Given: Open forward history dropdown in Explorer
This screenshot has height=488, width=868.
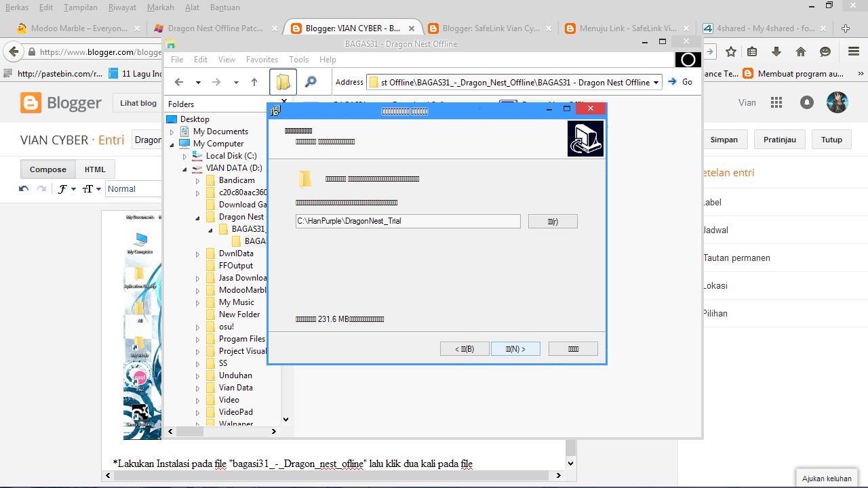Looking at the screenshot, I should (x=236, y=83).
